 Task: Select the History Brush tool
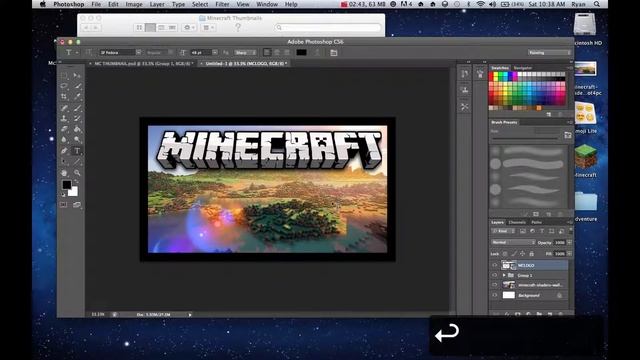click(77, 119)
